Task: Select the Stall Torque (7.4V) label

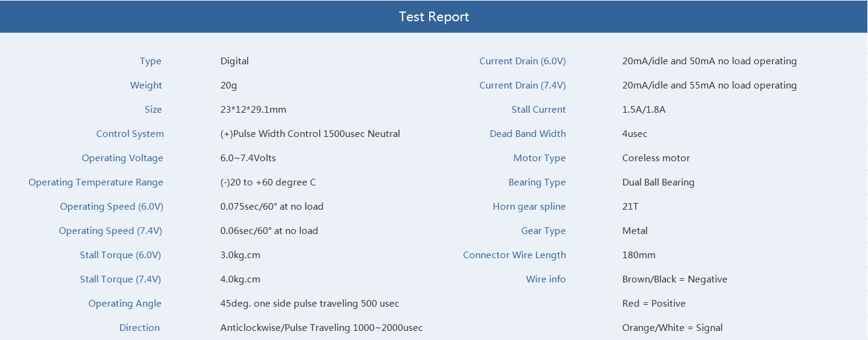Action: 120,279
